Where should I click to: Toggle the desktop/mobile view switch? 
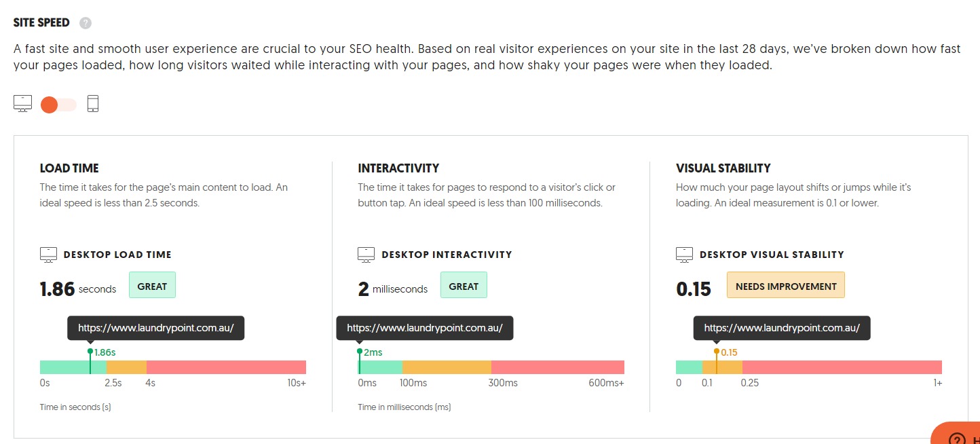tap(58, 105)
